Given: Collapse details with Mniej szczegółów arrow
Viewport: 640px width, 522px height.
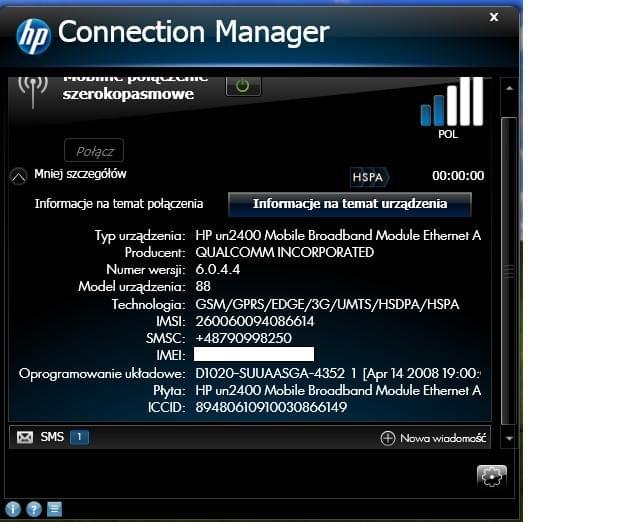Looking at the screenshot, I should [x=19, y=176].
